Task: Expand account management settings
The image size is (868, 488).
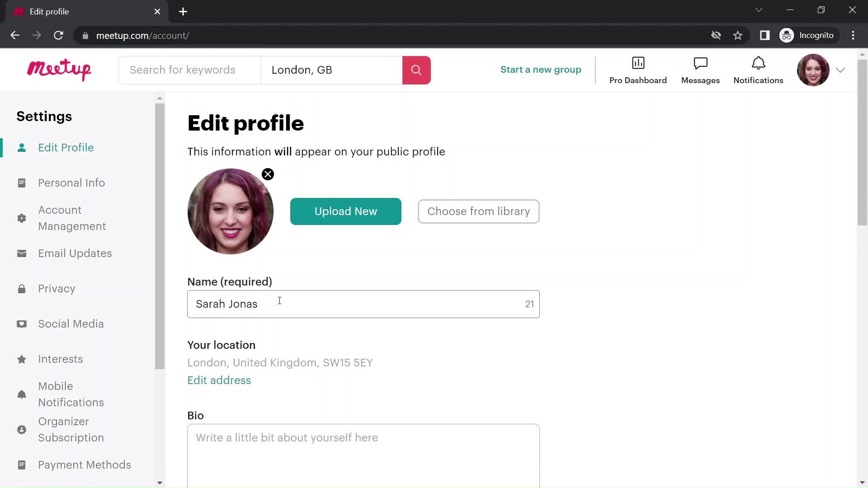Action: coord(71,218)
